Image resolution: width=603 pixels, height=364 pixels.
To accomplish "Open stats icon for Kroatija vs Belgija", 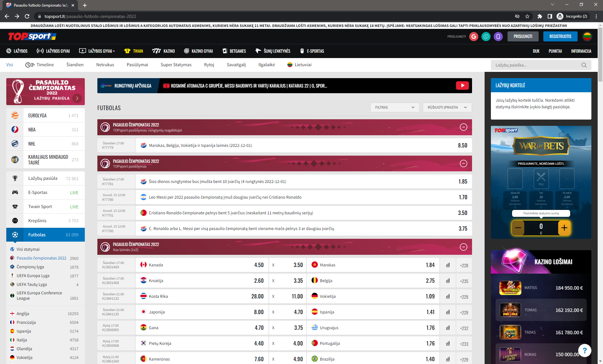I will coord(448,281).
